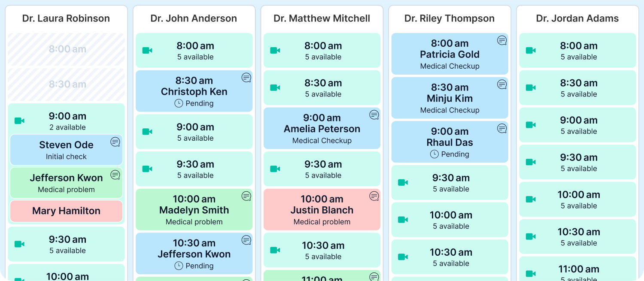Viewport: 644px width, 281px height.
Task: Open Jefferson Kwon Medical problem under Dr. Robinson
Action: [x=66, y=183]
